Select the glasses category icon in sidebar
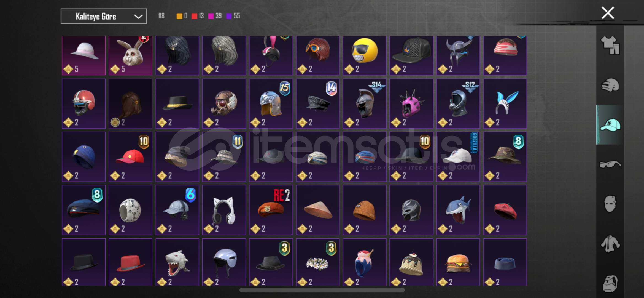This screenshot has height=298, width=644. coord(610,164)
